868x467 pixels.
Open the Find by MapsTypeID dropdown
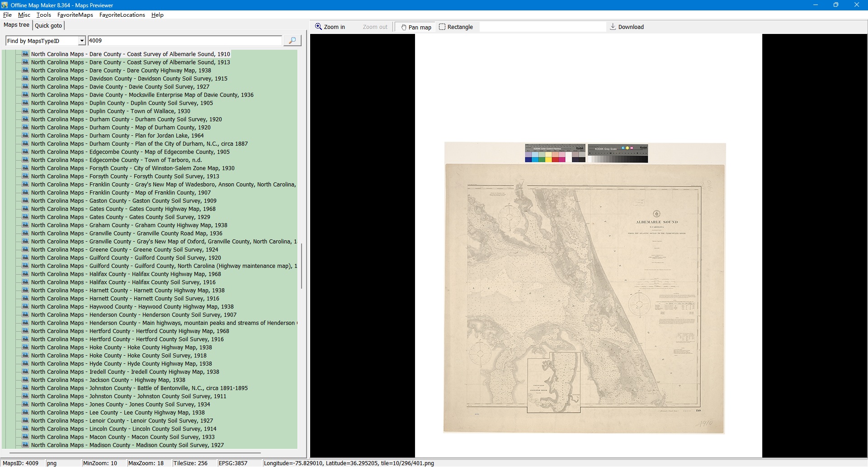[82, 41]
